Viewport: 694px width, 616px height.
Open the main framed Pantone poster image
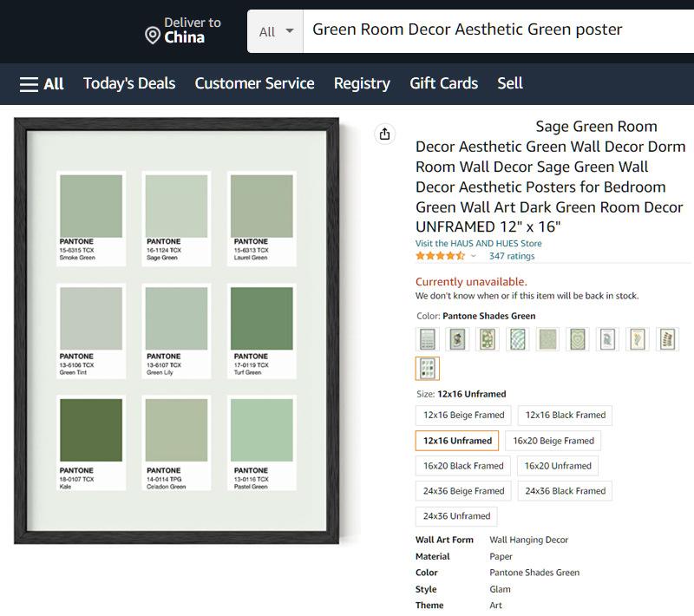click(177, 331)
